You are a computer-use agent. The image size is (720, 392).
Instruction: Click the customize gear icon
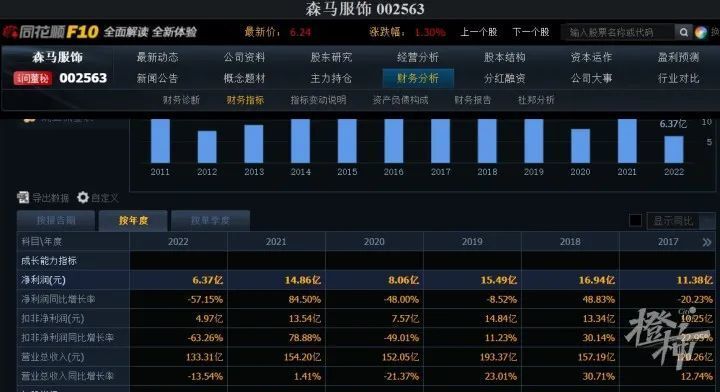tap(83, 197)
